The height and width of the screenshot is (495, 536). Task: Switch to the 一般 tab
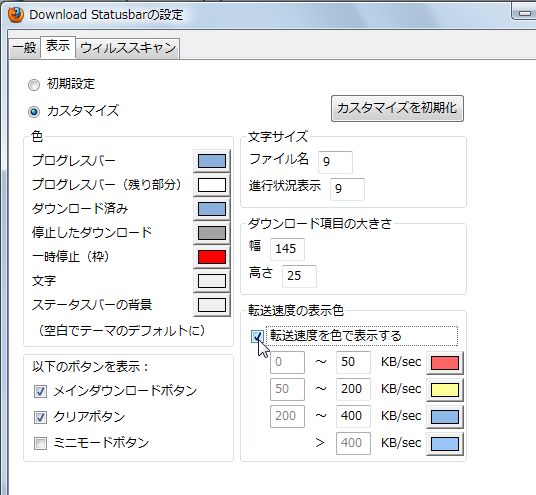point(25,48)
